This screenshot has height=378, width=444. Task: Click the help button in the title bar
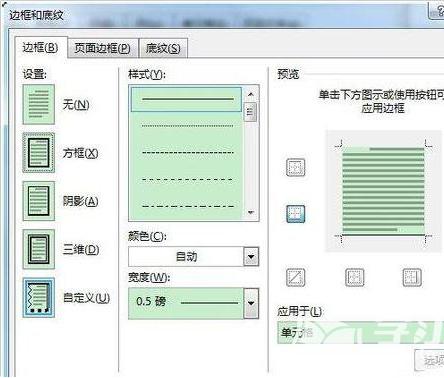(x=437, y=11)
